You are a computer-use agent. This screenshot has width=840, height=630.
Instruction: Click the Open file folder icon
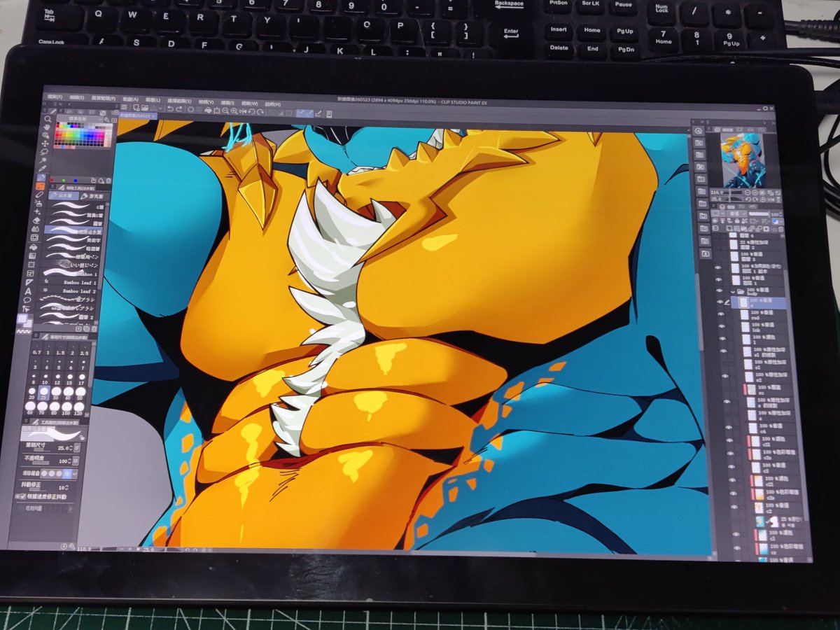tap(145, 107)
